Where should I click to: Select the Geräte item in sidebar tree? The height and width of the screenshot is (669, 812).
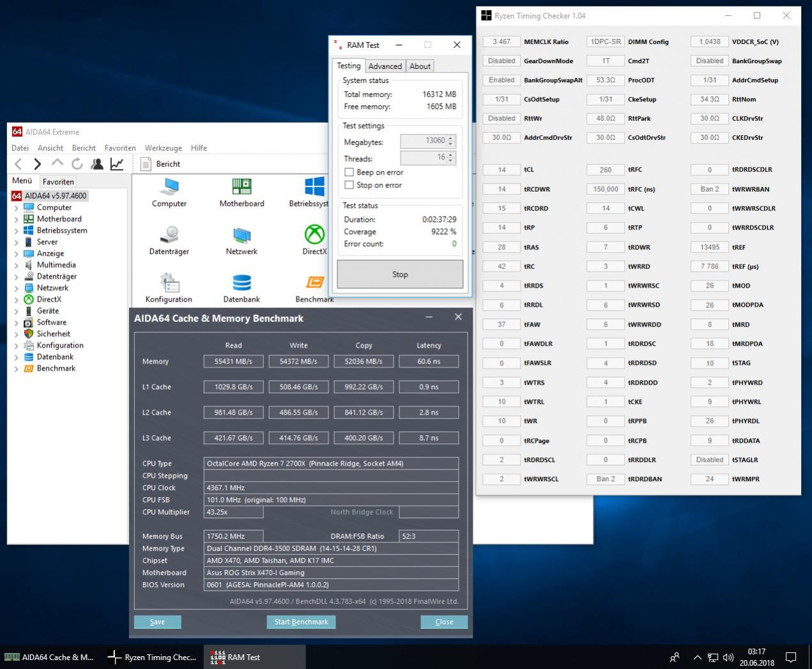tap(48, 311)
